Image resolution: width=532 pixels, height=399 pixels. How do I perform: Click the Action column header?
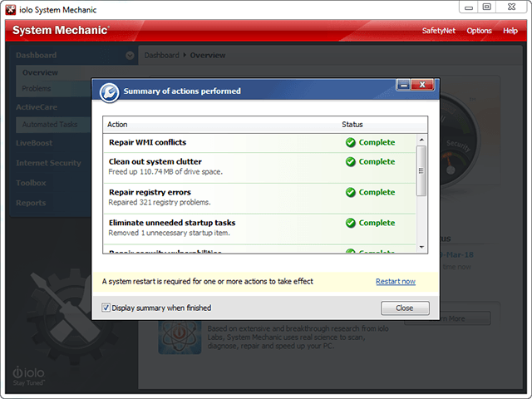[x=117, y=125]
